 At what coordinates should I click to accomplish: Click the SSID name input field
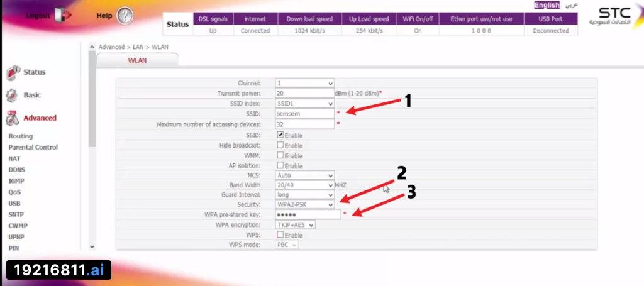(305, 114)
